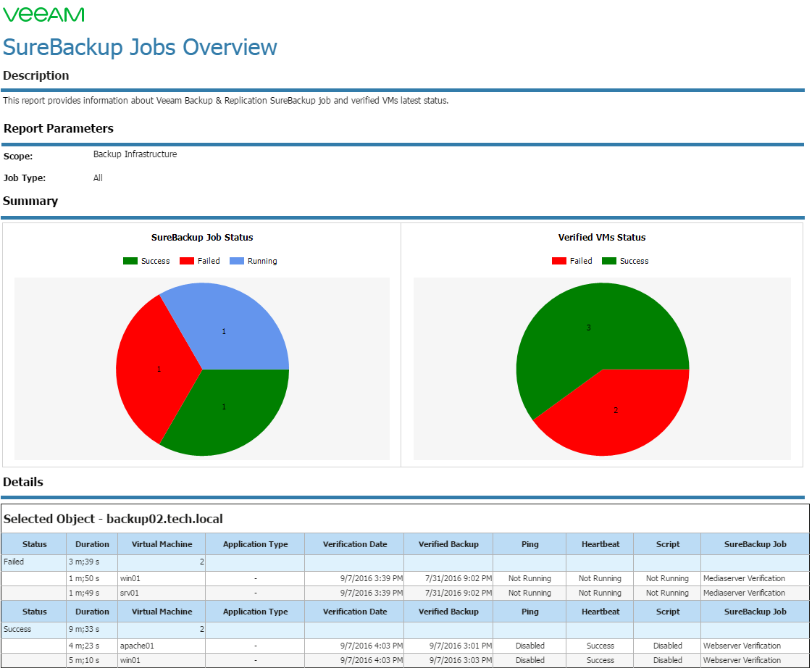Click the SureBackup Job header above the Success group
Viewport: 812px width, 671px height.
click(x=755, y=612)
